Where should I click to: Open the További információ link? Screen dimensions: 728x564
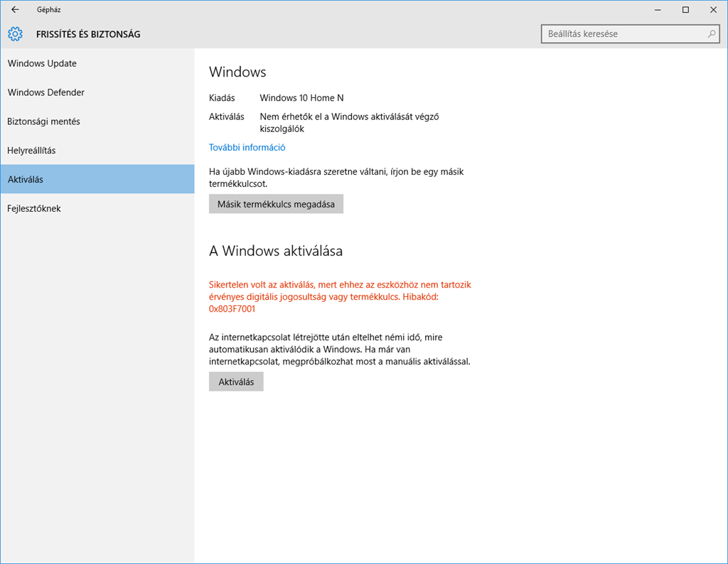point(247,148)
